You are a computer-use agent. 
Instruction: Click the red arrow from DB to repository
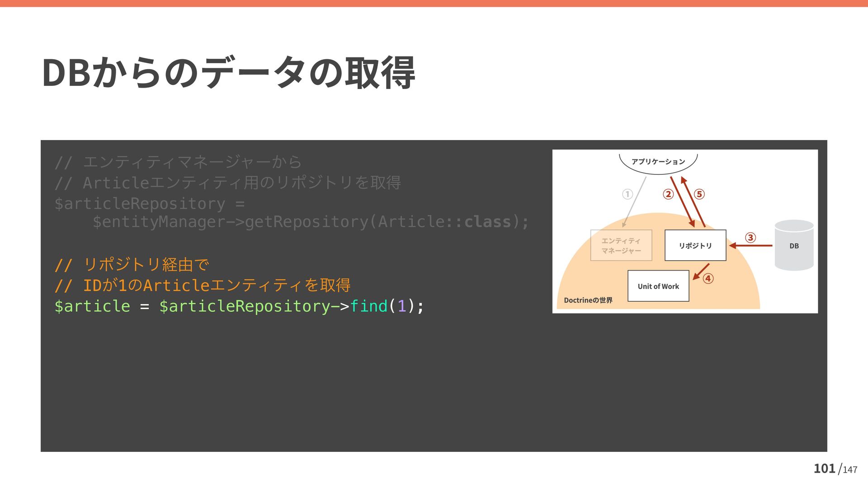click(750, 246)
